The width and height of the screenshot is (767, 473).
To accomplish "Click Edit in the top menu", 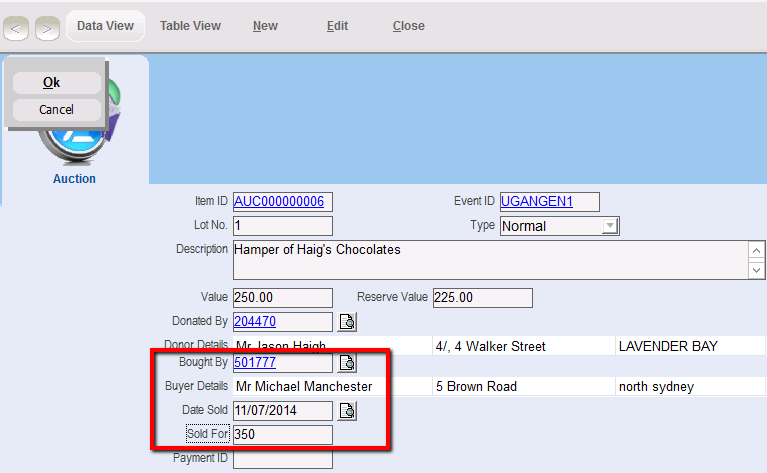I will [x=337, y=26].
